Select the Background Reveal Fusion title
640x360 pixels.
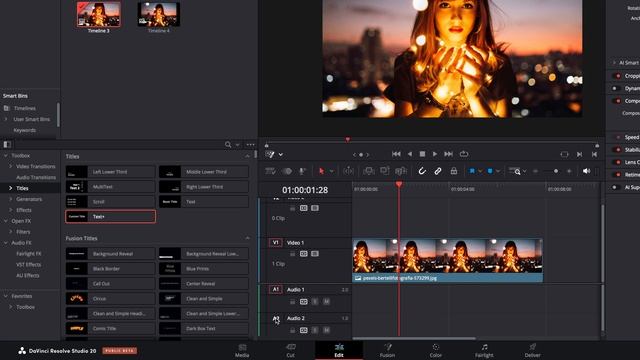[110, 254]
